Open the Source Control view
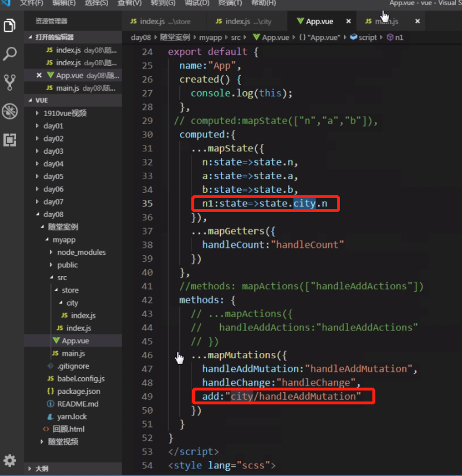 point(10,82)
